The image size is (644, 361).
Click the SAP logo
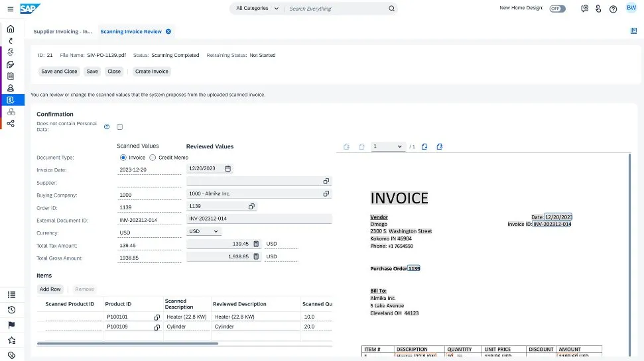click(x=30, y=8)
